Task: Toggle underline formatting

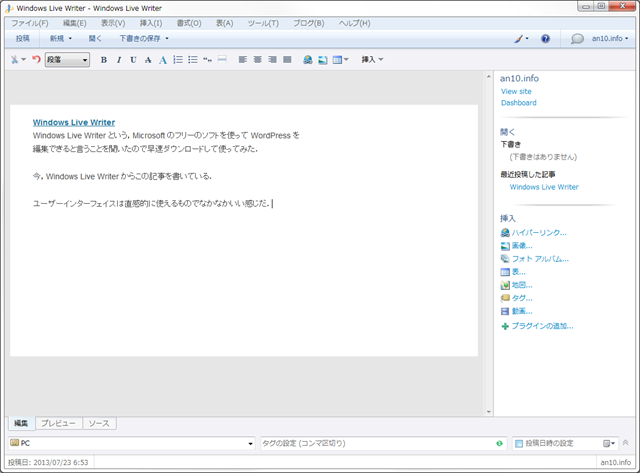Action: (x=133, y=60)
